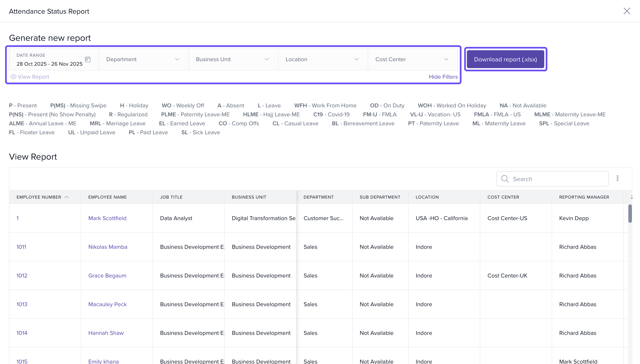This screenshot has width=640, height=364.
Task: Open the date range calendar icon
Action: [87, 59]
